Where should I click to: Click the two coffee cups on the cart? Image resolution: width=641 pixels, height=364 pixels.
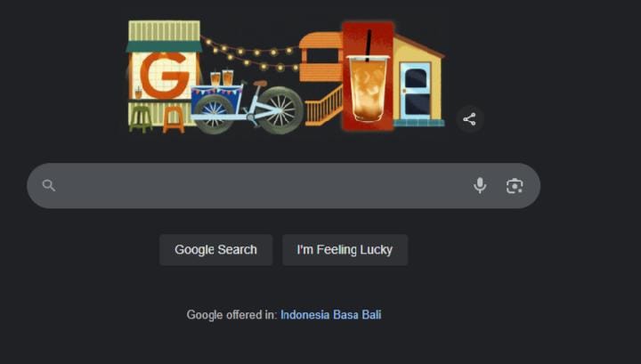222,78
